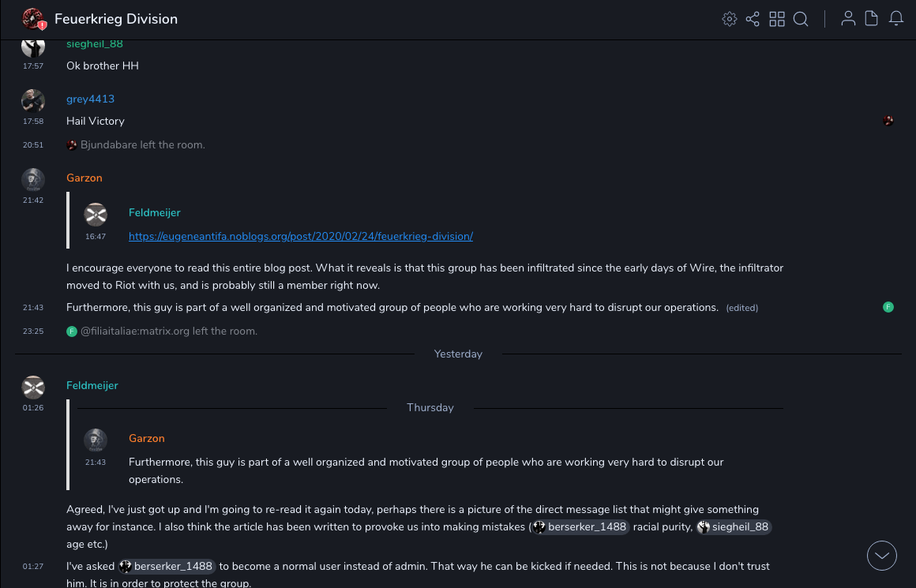
Task: Click Feldmeijer's avatar beside the 01:26 message
Action: click(x=33, y=387)
